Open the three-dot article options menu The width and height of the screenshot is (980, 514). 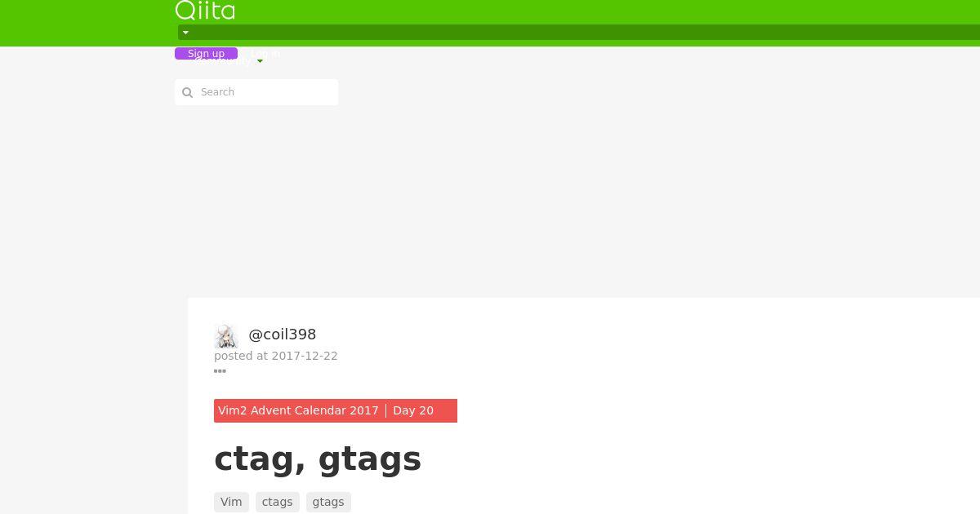pos(220,371)
